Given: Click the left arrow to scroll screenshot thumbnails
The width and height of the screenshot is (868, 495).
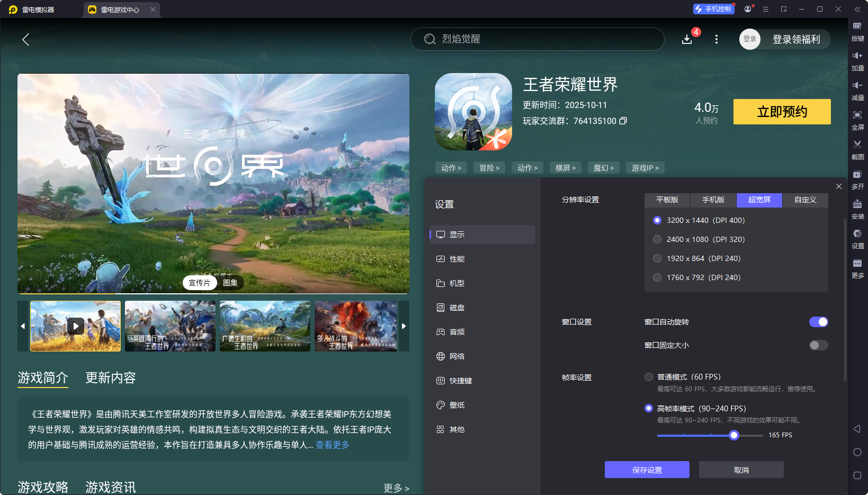Looking at the screenshot, I should 22,326.
